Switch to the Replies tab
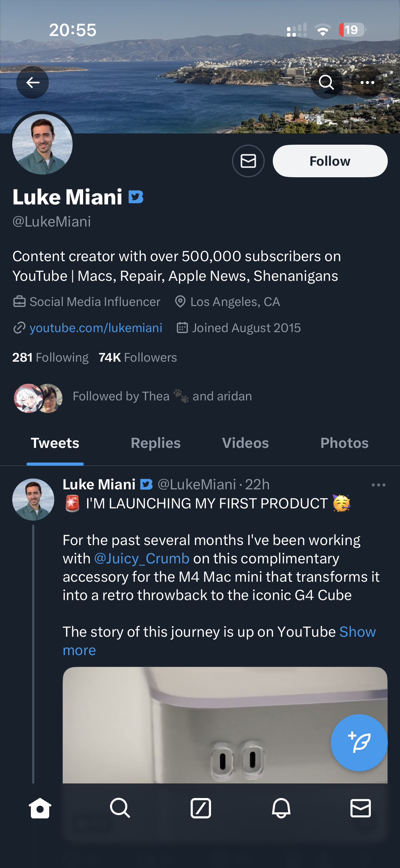400x868 pixels. 156,443
